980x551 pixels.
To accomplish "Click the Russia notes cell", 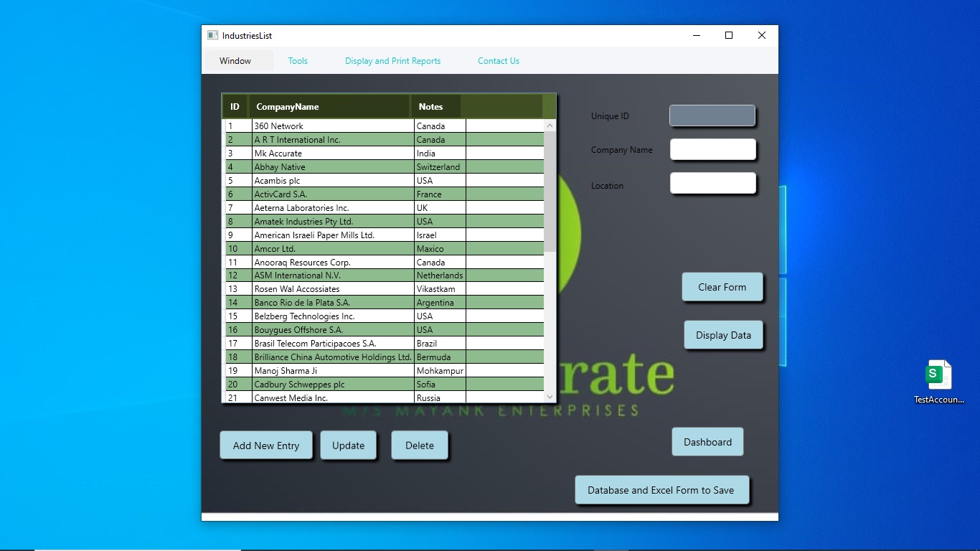I will tap(440, 397).
